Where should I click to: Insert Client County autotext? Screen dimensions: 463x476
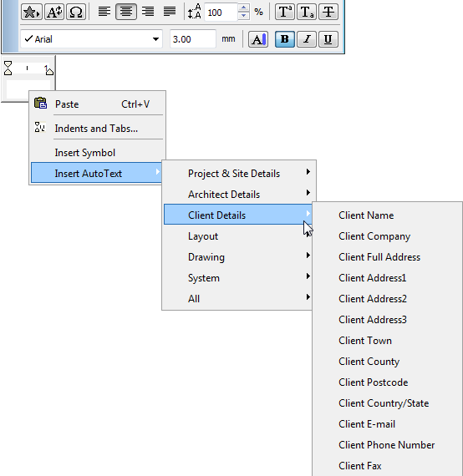tap(387, 362)
